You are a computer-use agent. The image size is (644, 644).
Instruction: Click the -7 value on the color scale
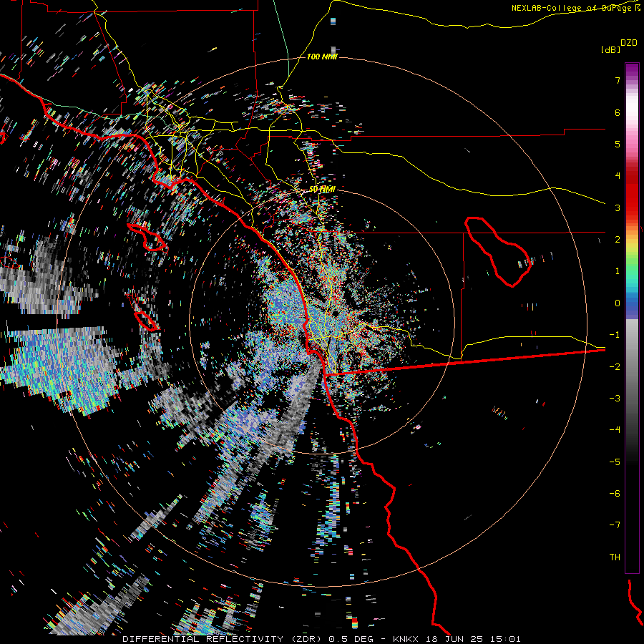pos(615,525)
